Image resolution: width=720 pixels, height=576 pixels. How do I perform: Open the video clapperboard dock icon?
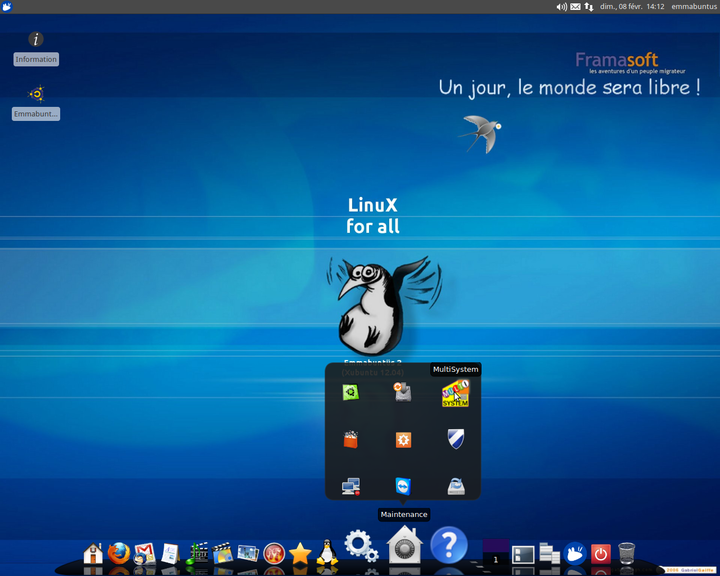pyautogui.click(x=223, y=553)
